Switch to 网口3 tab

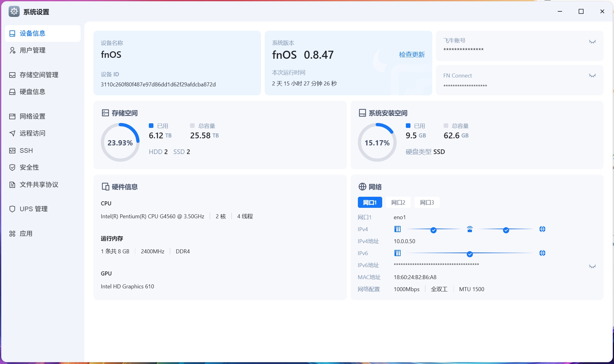coord(427,203)
